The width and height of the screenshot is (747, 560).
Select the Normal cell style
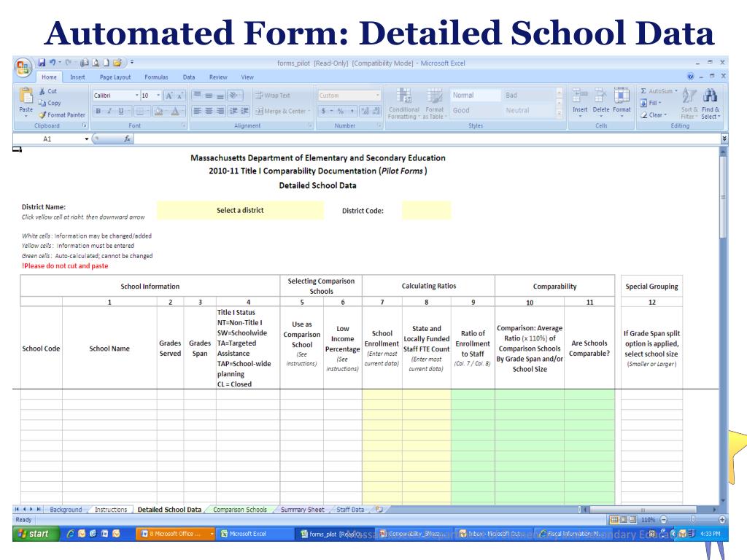[x=475, y=96]
